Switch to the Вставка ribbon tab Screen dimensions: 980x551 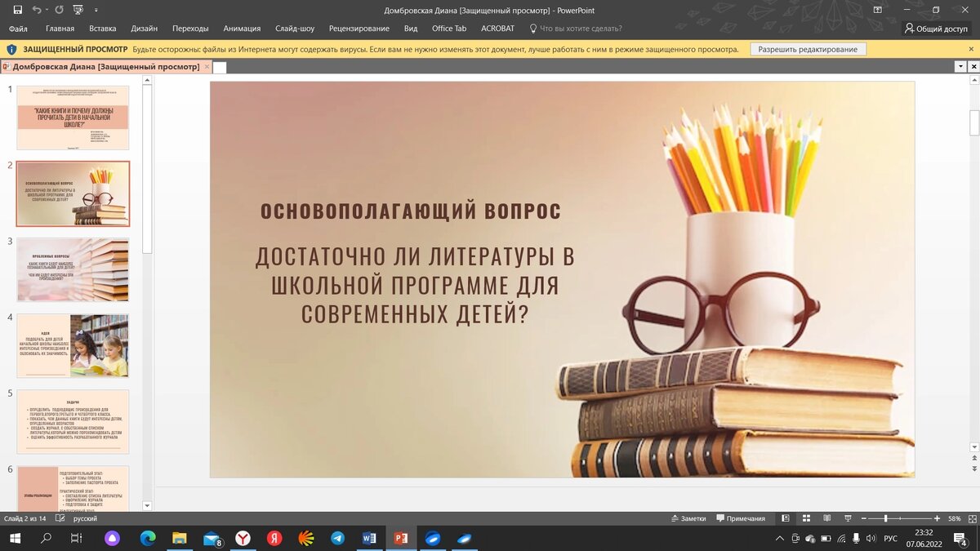(x=103, y=28)
